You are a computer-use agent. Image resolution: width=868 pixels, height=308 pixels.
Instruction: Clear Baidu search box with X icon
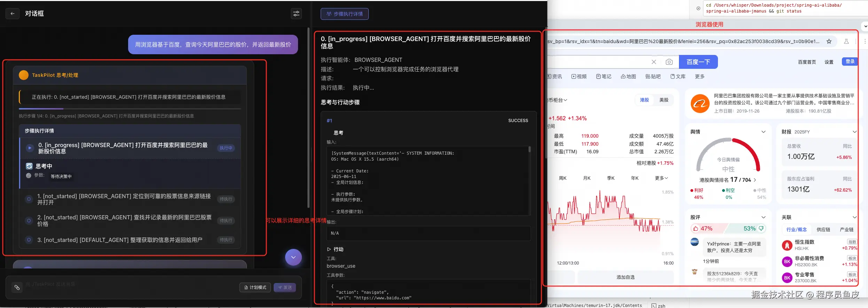(x=654, y=62)
